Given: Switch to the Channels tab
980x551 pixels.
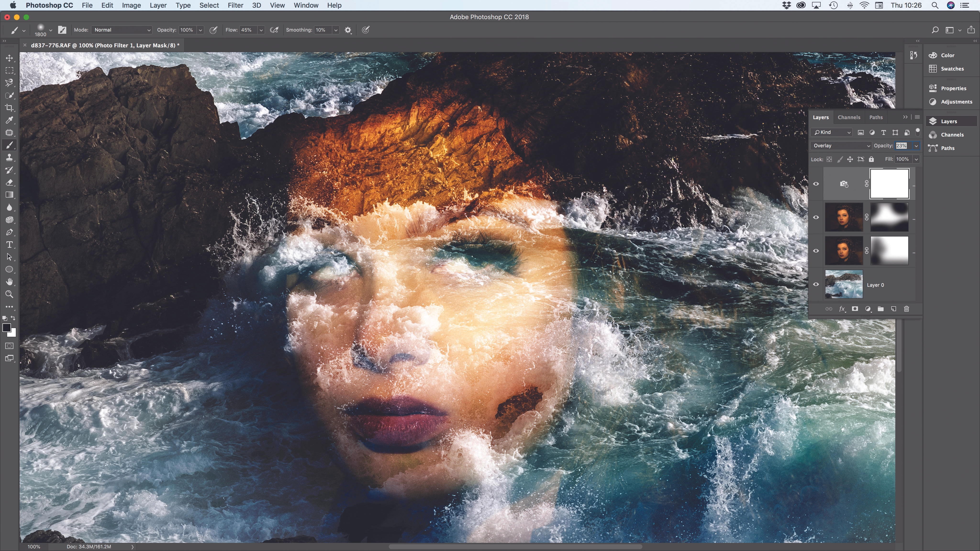Looking at the screenshot, I should coord(849,117).
